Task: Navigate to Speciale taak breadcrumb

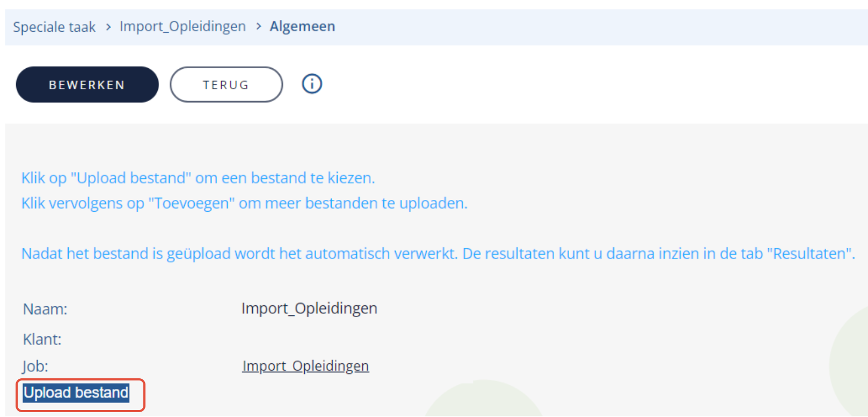Action: pyautogui.click(x=54, y=27)
